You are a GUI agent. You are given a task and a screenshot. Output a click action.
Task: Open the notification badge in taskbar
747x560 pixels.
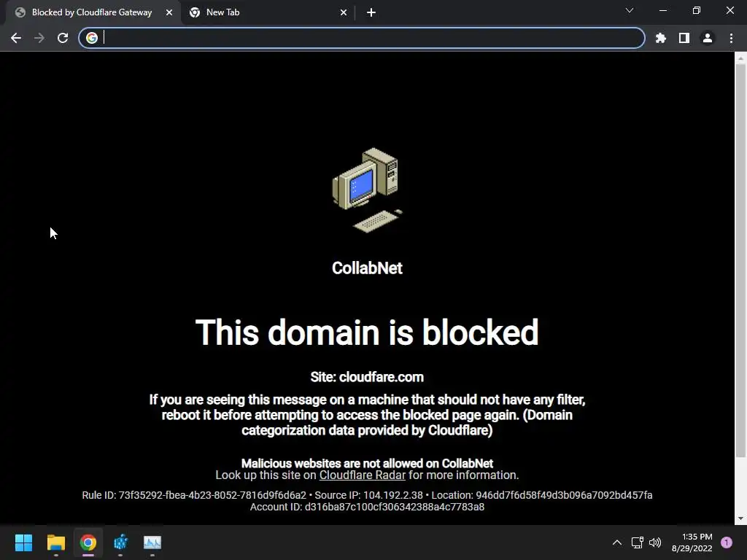[727, 542]
